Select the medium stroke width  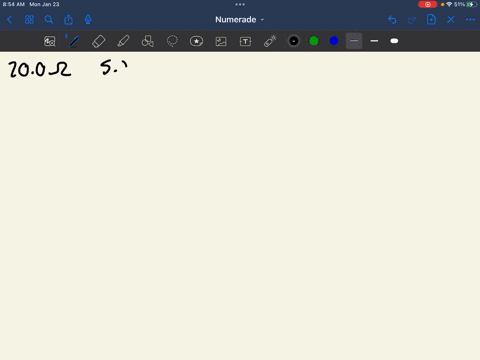[x=374, y=41]
